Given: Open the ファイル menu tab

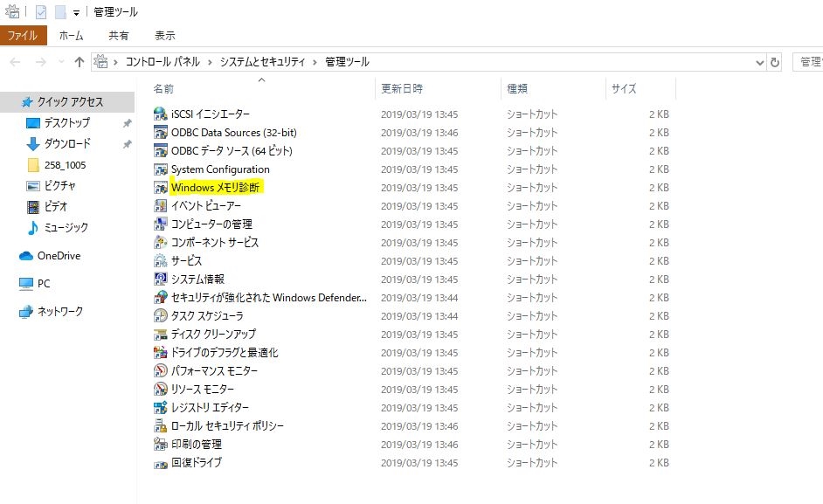Looking at the screenshot, I should pos(23,35).
